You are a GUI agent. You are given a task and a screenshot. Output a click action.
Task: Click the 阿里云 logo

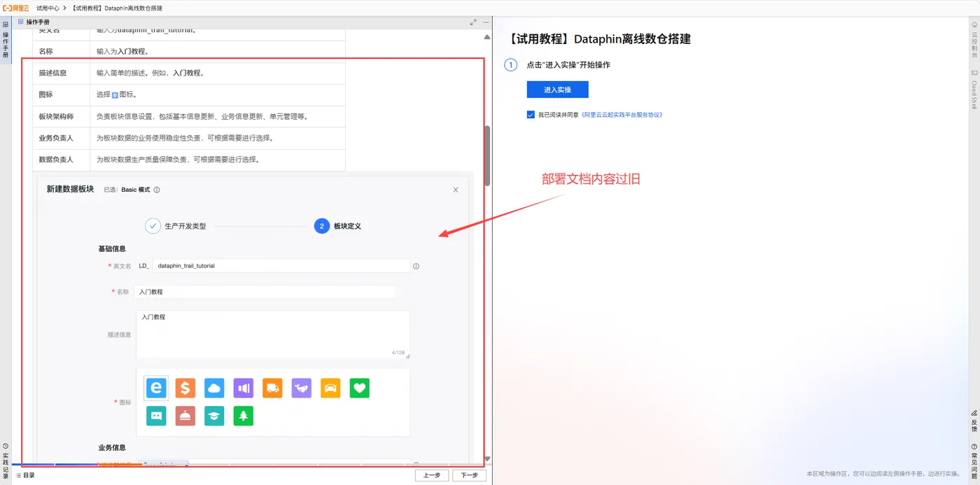pos(15,8)
